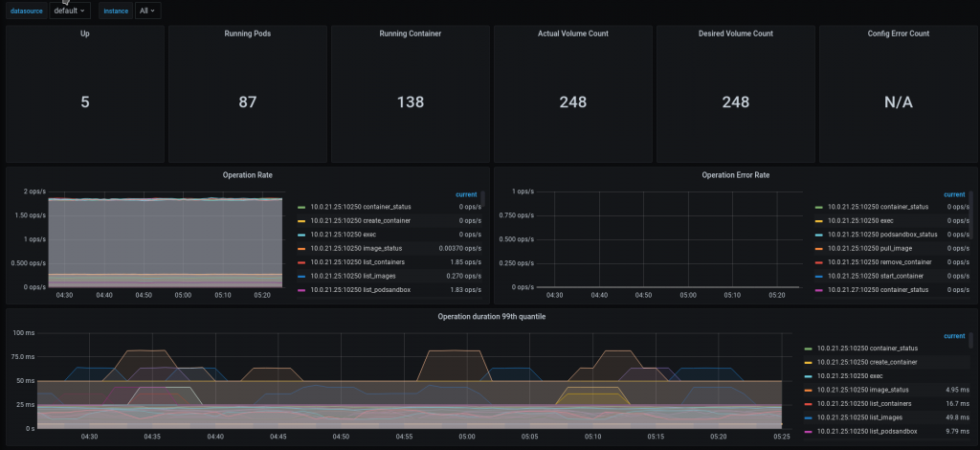This screenshot has height=450, width=980.
Task: Toggle container_status series in Operation duration legend
Action: click(867, 349)
